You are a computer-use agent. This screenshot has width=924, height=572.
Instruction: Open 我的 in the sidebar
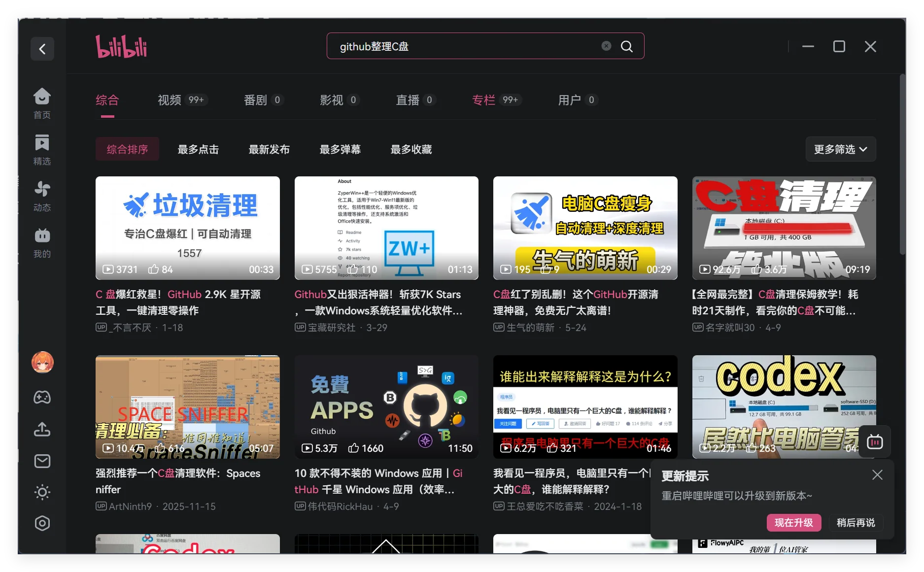(x=42, y=242)
